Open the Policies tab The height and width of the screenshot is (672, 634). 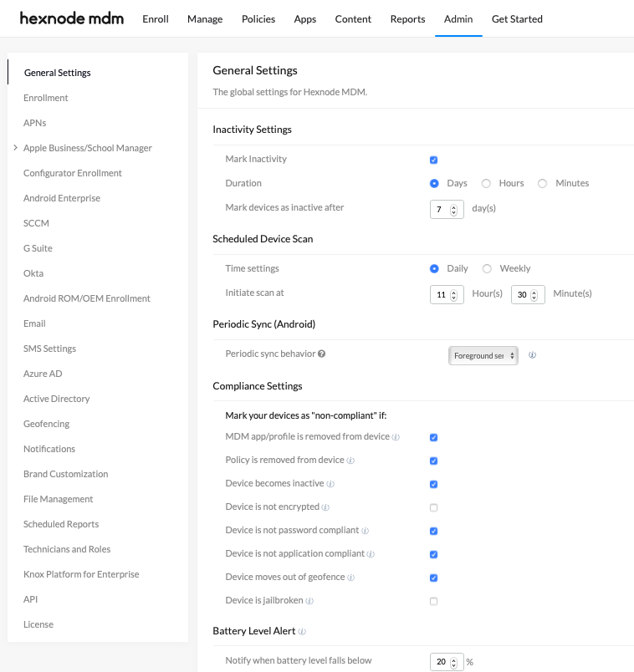(258, 19)
